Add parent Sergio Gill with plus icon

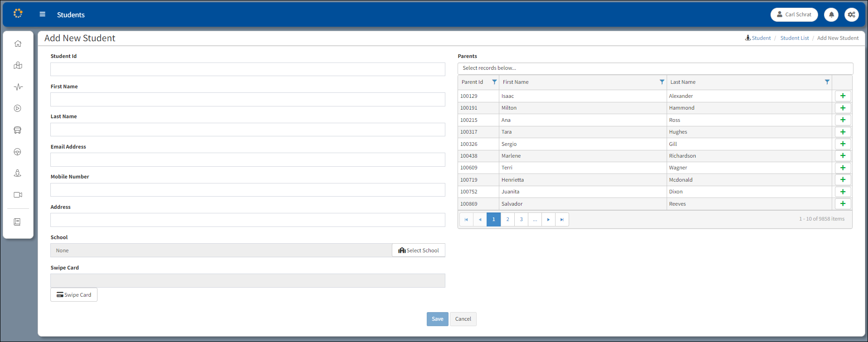843,144
